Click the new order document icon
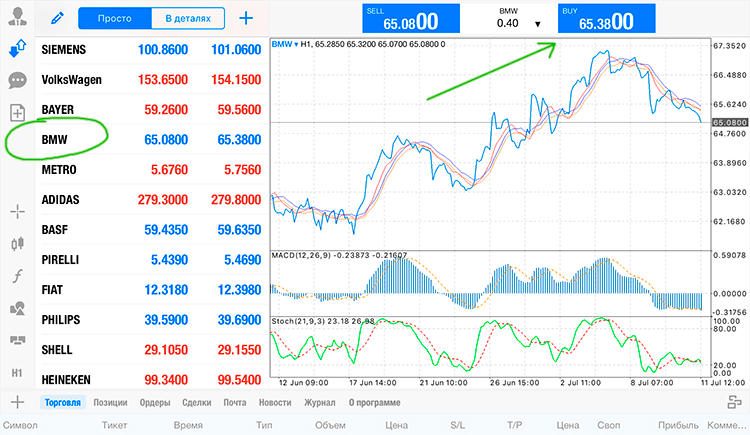Image resolution: width=750 pixels, height=435 pixels. click(18, 113)
